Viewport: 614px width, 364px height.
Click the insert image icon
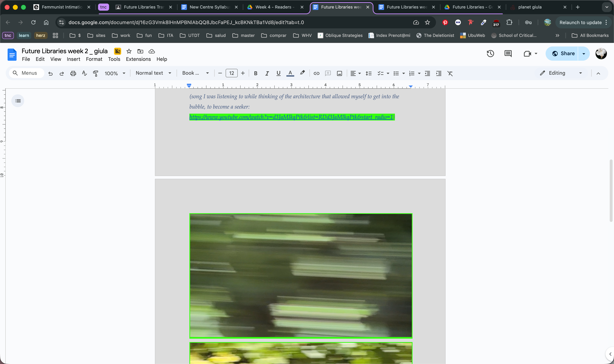339,73
